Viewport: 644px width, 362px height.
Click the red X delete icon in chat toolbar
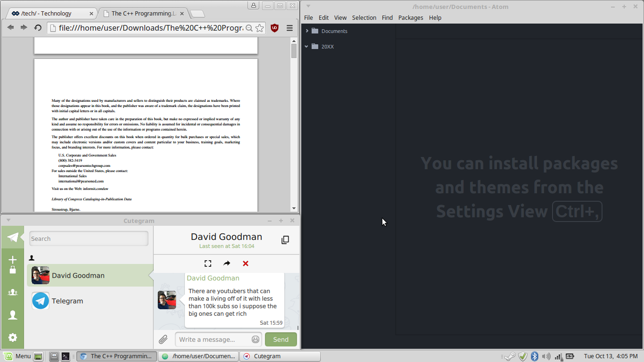(x=246, y=263)
